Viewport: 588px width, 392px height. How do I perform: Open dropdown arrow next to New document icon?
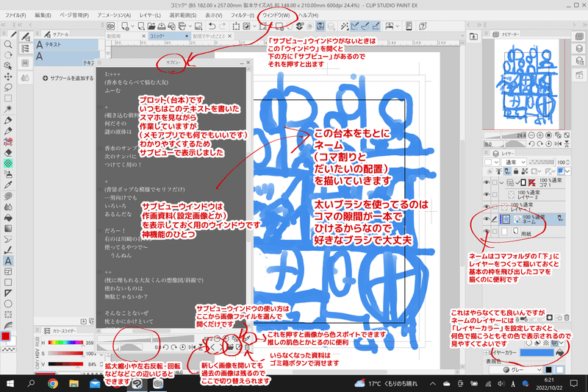click(x=132, y=26)
